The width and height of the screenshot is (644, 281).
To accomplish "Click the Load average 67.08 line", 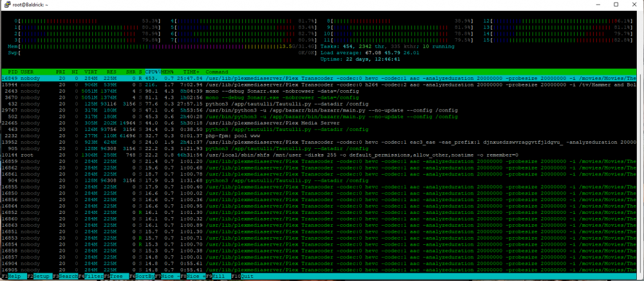I will 370,53.
